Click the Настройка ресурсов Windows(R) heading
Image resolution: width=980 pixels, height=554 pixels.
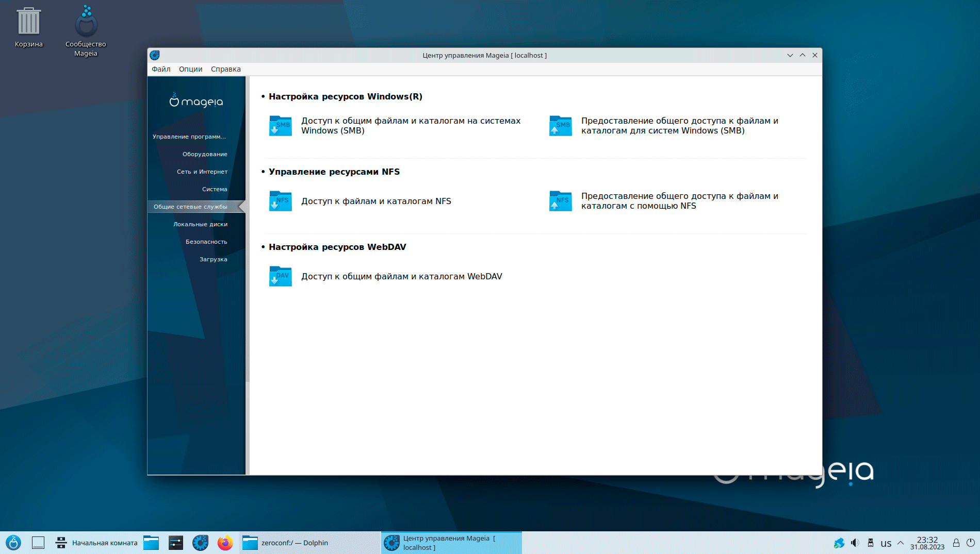(x=345, y=96)
